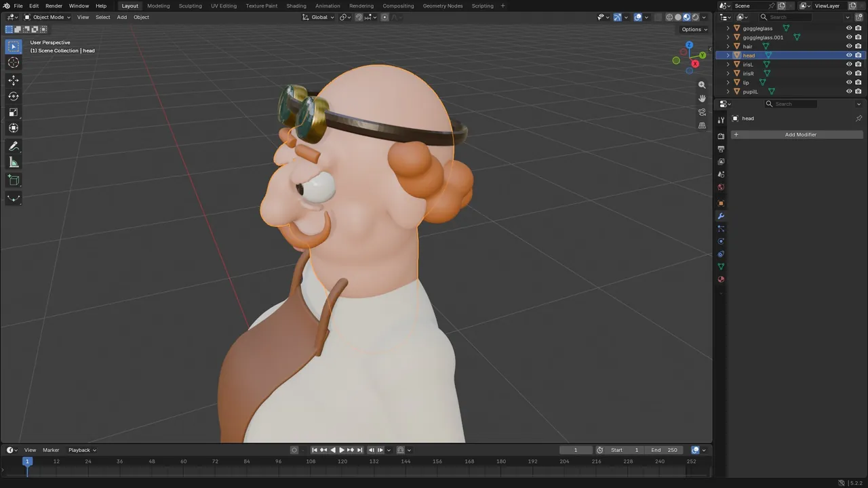
Task: Select the Transform tool
Action: click(14, 128)
